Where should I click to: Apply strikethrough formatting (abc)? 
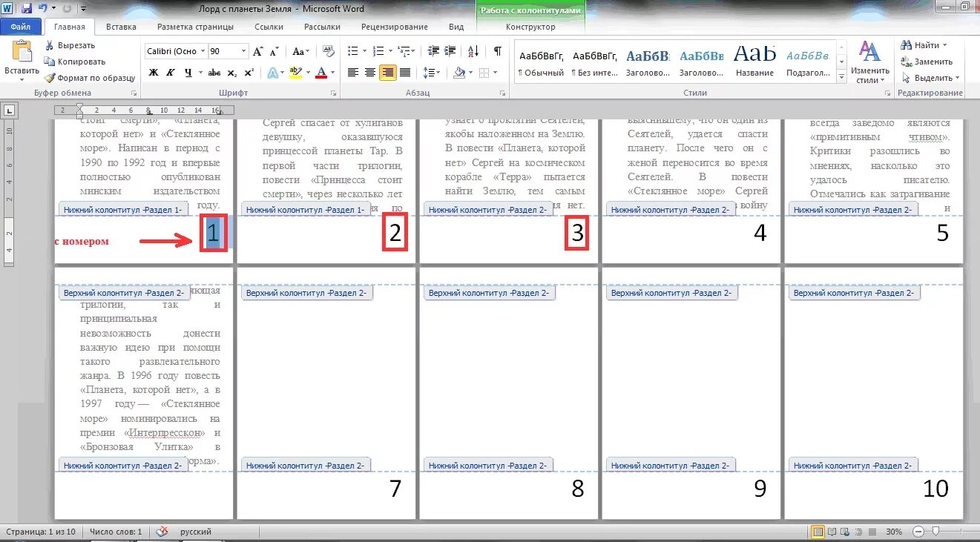pyautogui.click(x=214, y=73)
